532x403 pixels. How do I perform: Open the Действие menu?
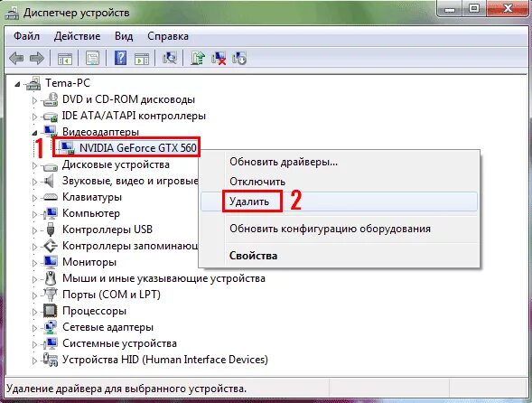[77, 36]
